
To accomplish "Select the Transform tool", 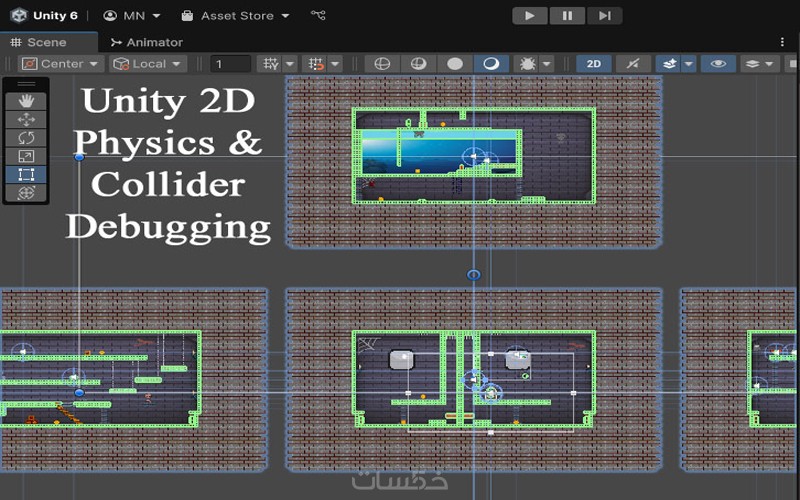I will (26, 193).
